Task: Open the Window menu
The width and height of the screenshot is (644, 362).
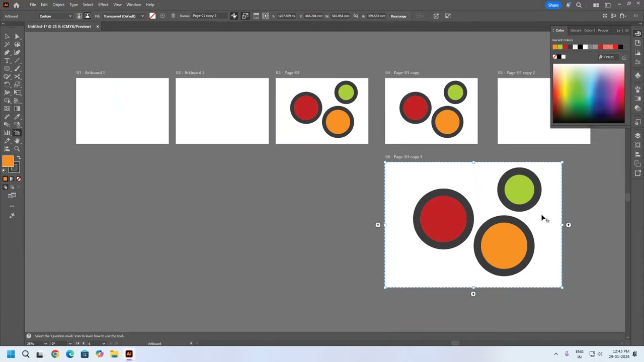Action: click(133, 5)
